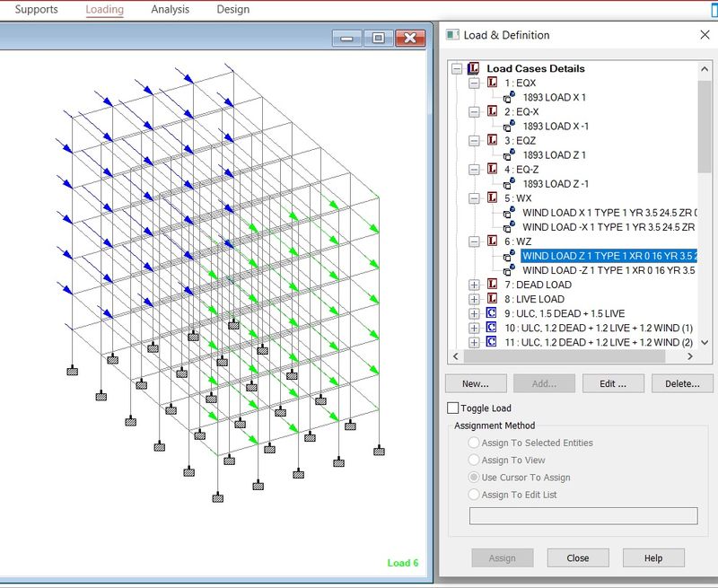Switch to the Analysis tab
Screen dimensions: 718x588
tap(170, 10)
